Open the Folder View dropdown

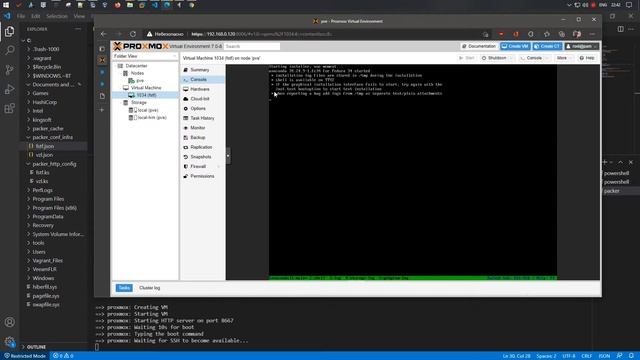coord(145,56)
